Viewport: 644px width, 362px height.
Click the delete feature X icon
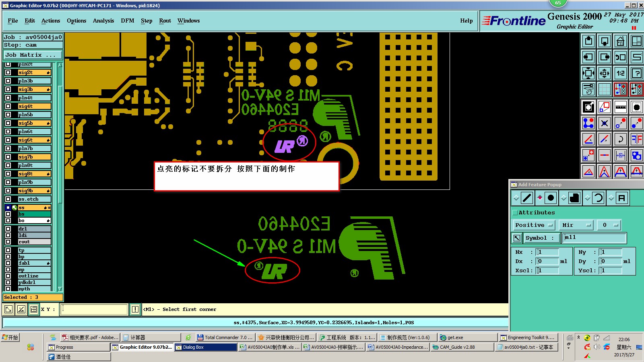click(x=605, y=123)
